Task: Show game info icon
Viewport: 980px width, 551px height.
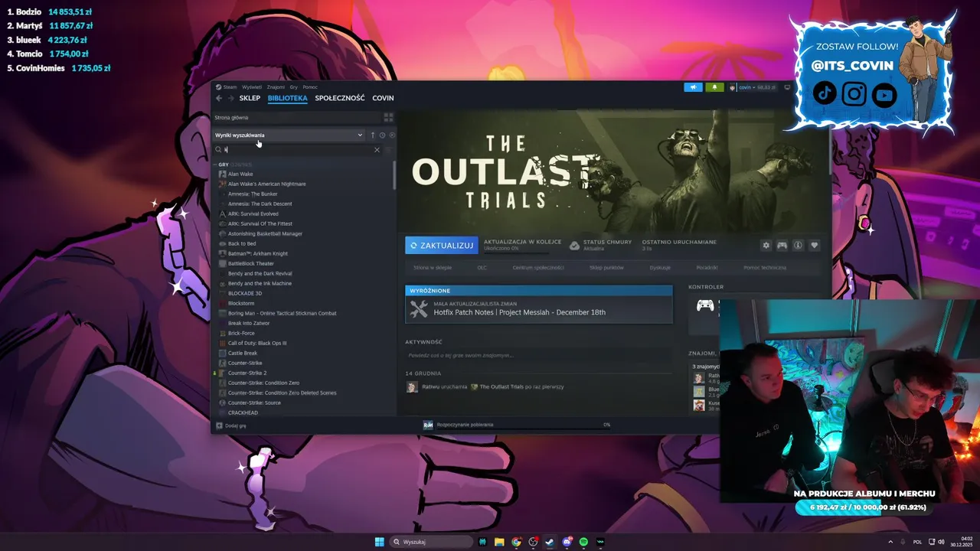Action: coord(798,245)
